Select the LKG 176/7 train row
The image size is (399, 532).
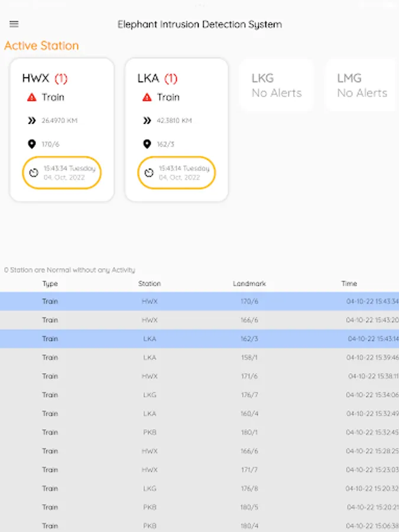coord(199,395)
